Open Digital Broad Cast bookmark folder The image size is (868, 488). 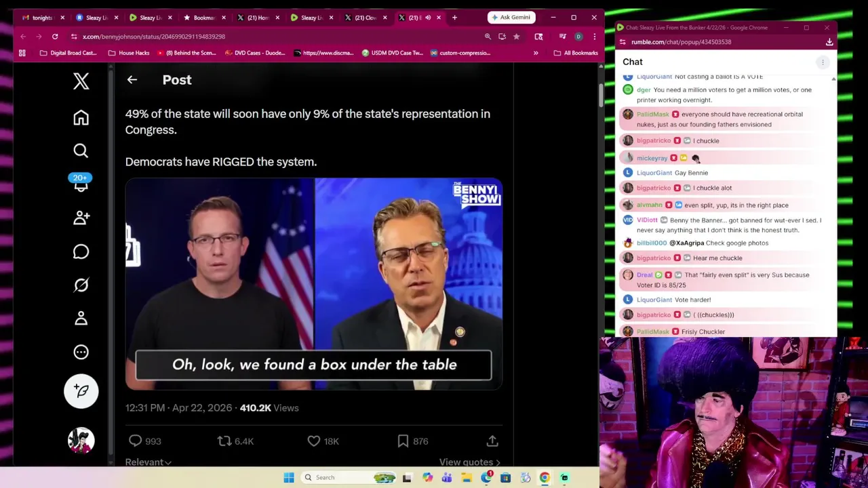68,53
